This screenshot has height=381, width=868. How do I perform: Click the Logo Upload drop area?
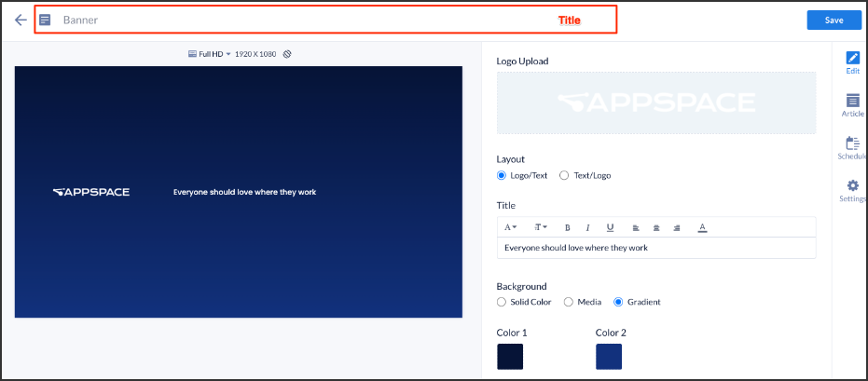click(x=656, y=102)
